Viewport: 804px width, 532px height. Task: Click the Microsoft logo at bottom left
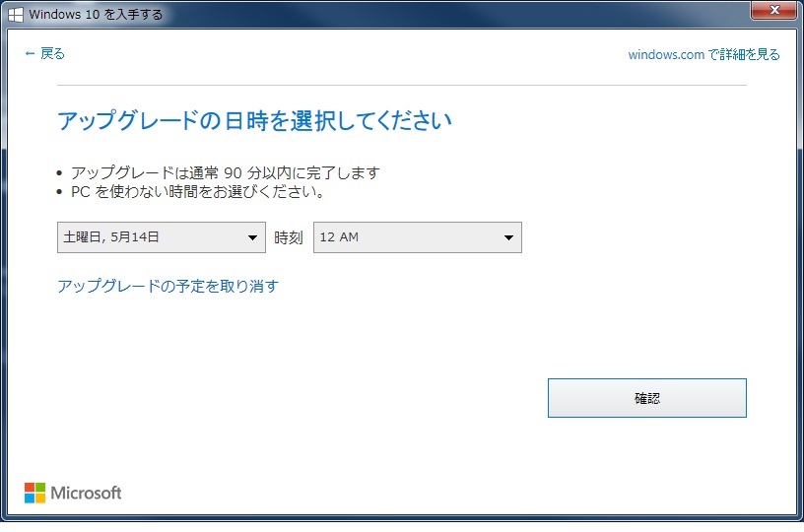pos(73,493)
